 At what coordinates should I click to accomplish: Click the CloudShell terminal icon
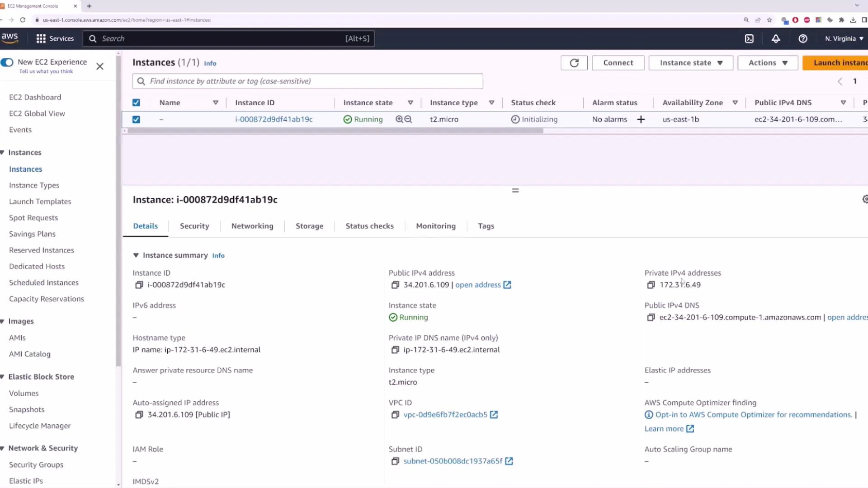[749, 38]
